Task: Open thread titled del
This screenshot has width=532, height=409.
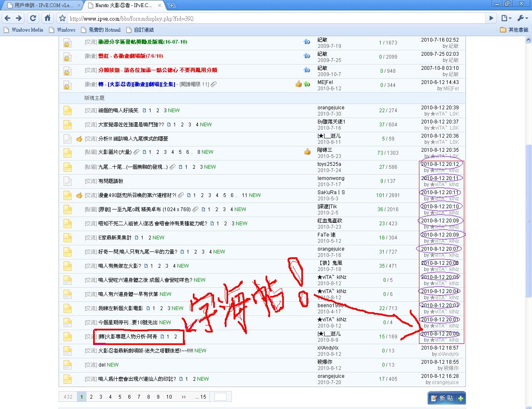Action: (102, 365)
